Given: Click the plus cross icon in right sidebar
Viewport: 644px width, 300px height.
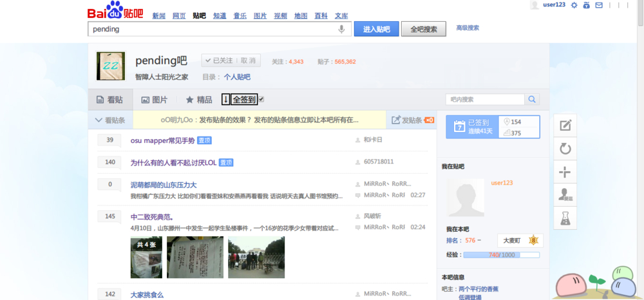Looking at the screenshot, I should coord(565,172).
